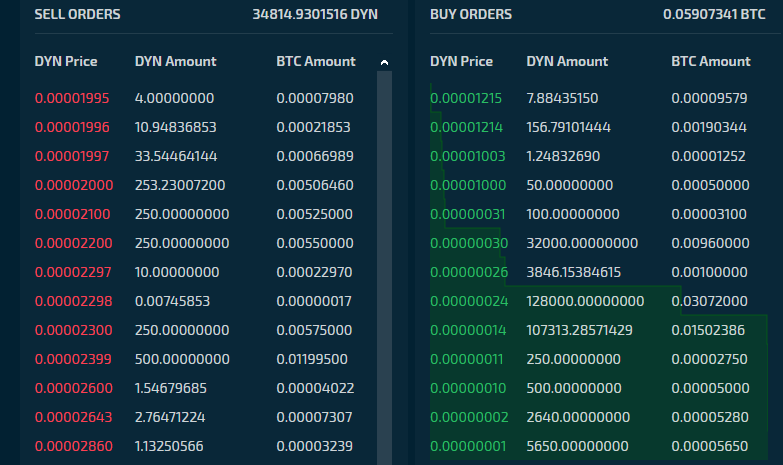783x465 pixels.
Task: Select sell price 0.00002298
Action: [73, 301]
